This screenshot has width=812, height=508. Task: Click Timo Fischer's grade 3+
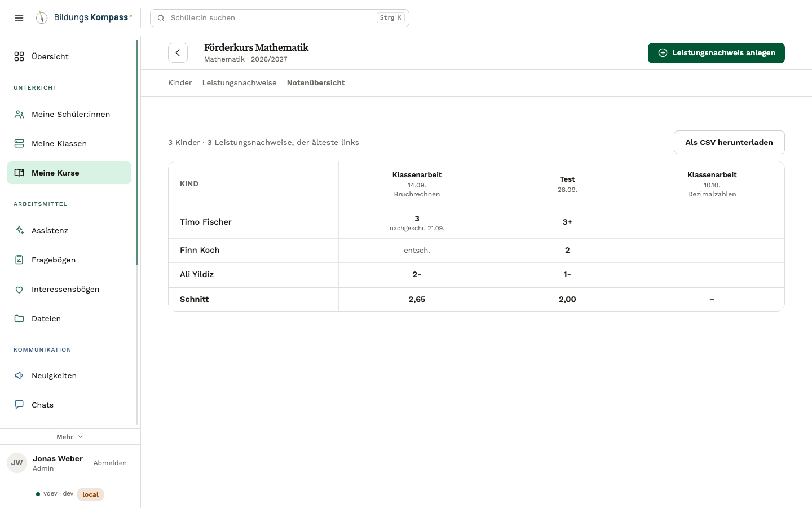click(x=567, y=222)
